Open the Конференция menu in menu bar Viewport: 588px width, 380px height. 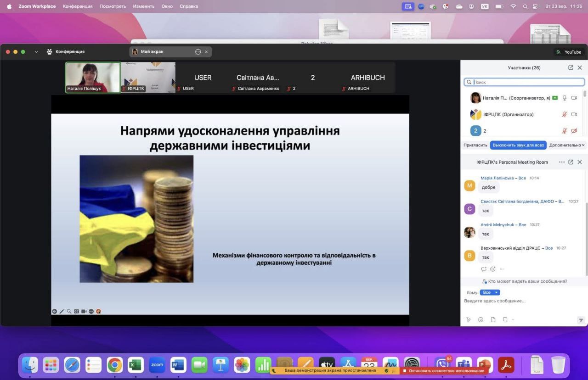point(78,6)
